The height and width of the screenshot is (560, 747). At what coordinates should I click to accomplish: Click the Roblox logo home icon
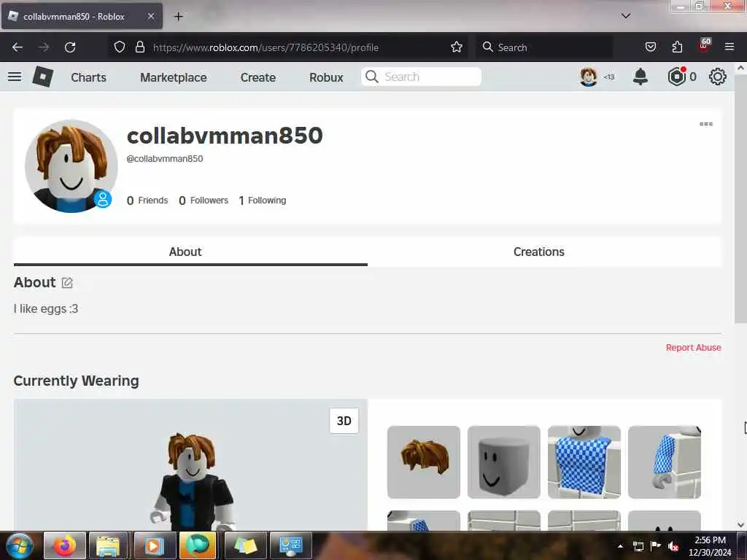(43, 77)
